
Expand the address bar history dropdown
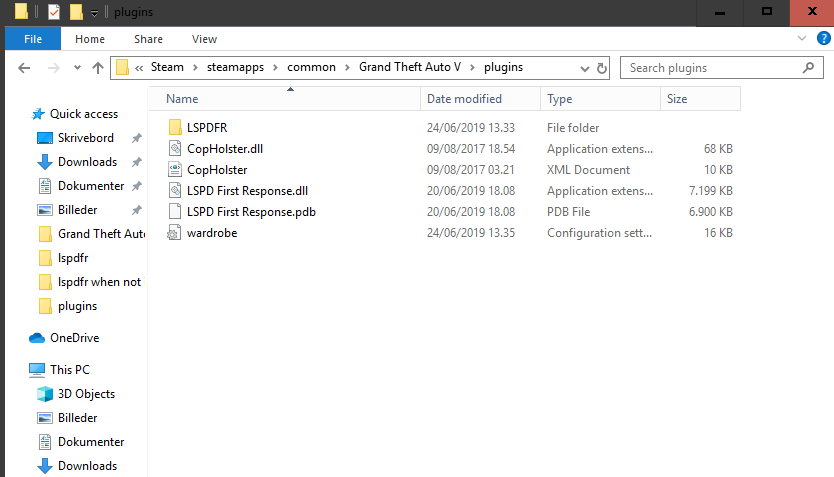[x=585, y=69]
